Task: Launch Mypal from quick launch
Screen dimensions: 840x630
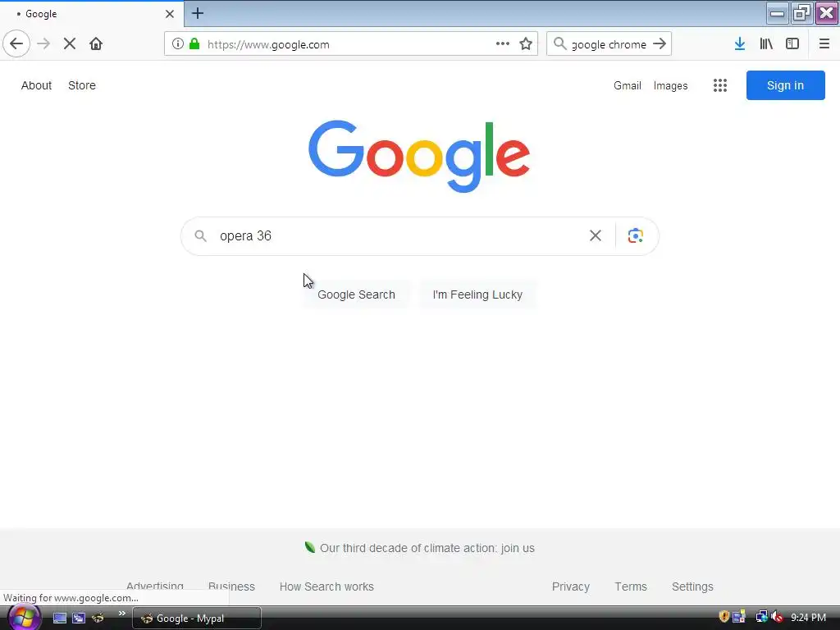Action: click(98, 619)
